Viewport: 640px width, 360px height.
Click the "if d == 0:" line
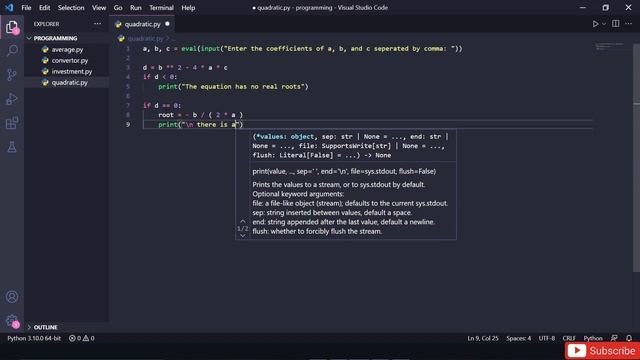click(x=162, y=105)
